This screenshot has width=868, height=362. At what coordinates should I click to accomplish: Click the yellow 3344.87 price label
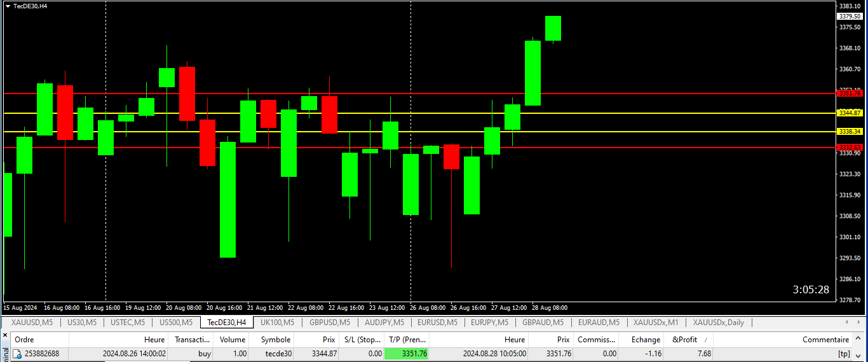(850, 113)
